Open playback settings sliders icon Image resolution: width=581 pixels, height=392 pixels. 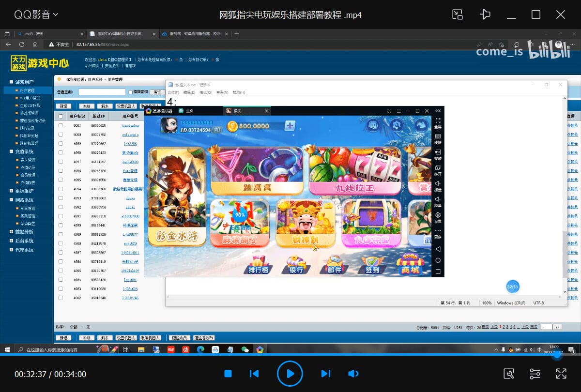point(535,374)
